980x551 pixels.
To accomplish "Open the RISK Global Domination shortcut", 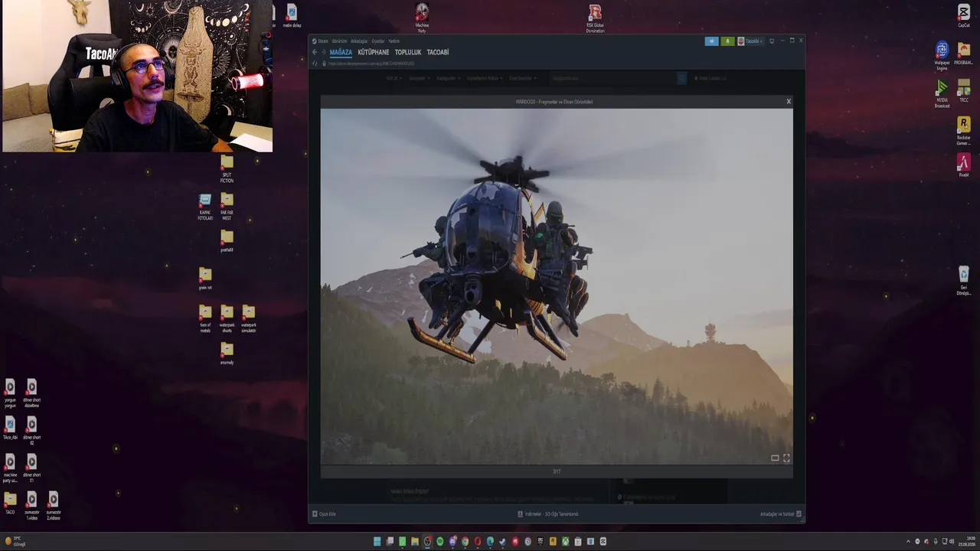I will tap(595, 18).
